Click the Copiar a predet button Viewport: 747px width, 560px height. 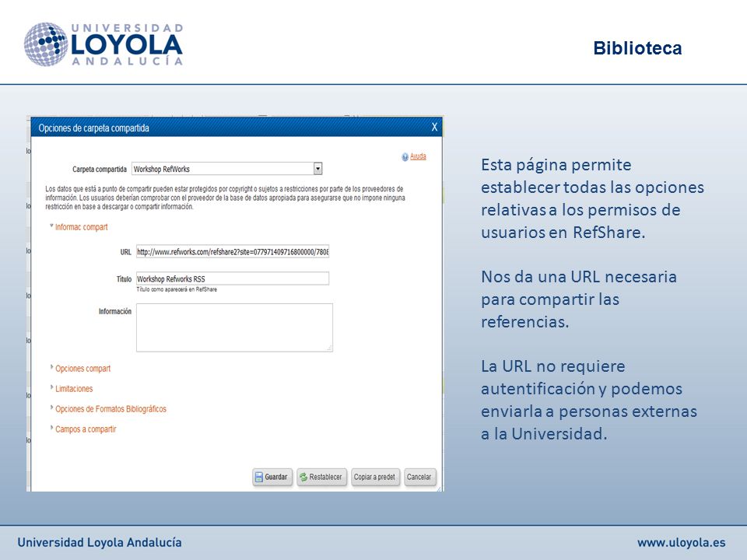(375, 477)
